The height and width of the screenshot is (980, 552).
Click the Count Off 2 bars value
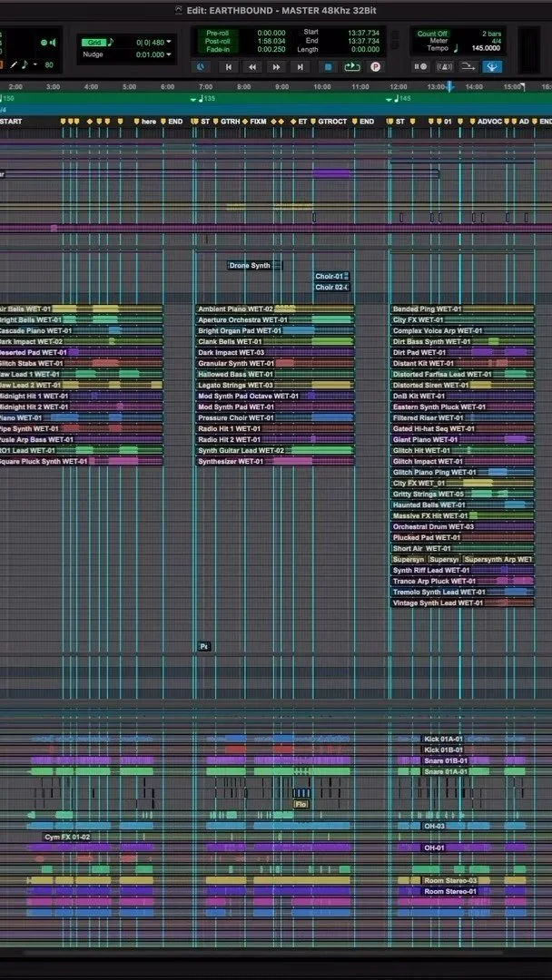point(491,34)
